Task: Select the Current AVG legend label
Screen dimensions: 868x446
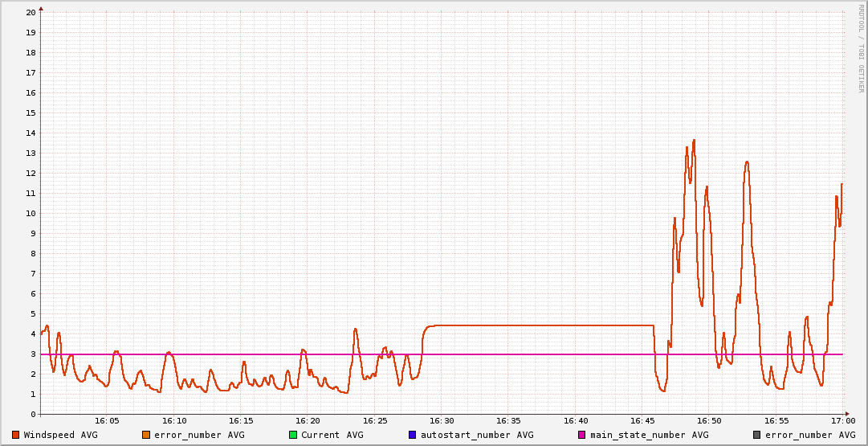Action: tap(332, 435)
